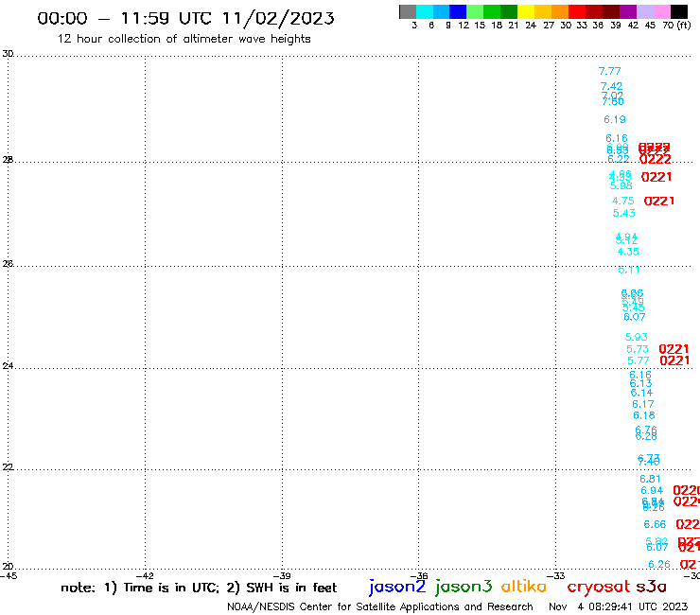Click the wave height value 5.73
700x615 pixels.
click(x=637, y=349)
